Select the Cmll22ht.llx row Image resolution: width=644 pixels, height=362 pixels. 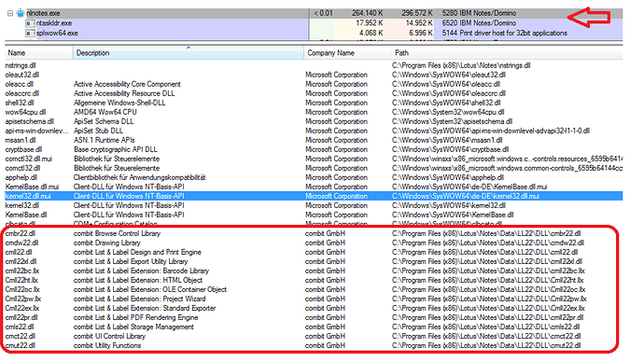[314, 280]
